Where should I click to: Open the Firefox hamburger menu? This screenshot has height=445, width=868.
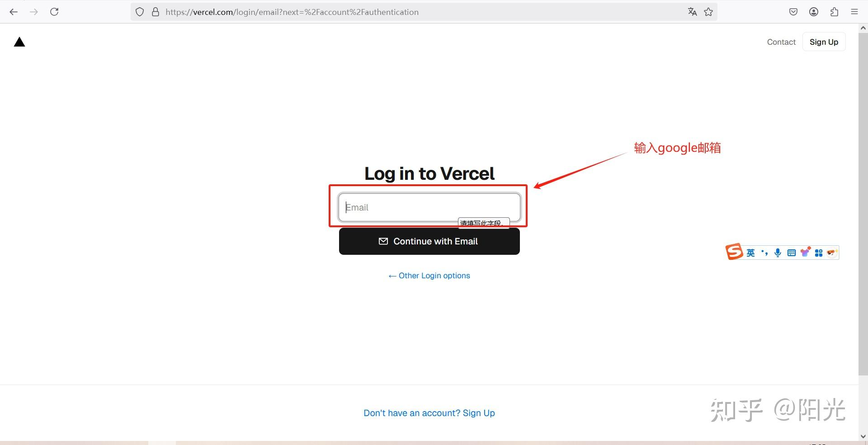pos(854,12)
